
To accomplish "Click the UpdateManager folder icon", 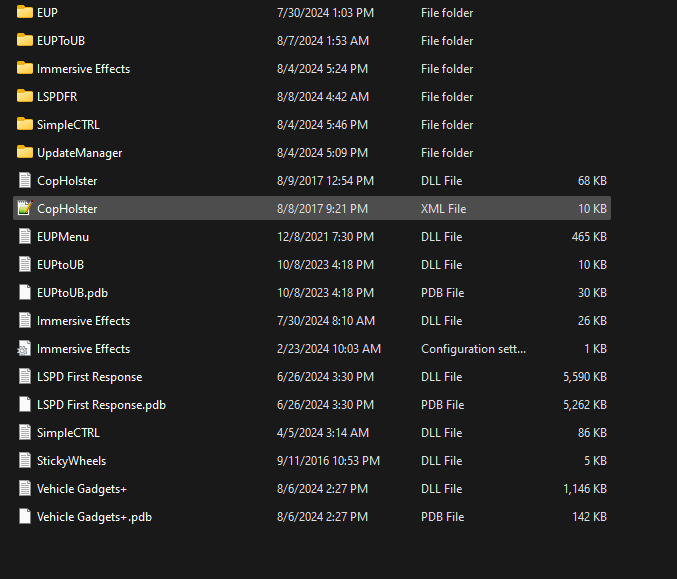I will point(25,153).
